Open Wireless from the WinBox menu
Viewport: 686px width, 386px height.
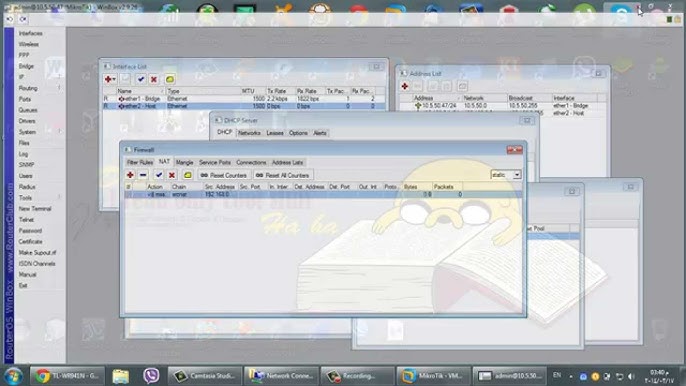click(29, 44)
